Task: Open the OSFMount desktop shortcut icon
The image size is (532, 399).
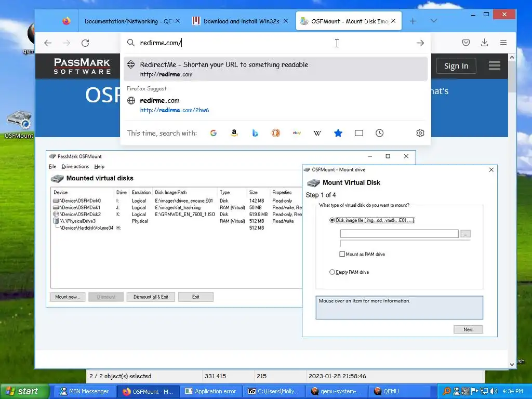Action: click(x=19, y=124)
